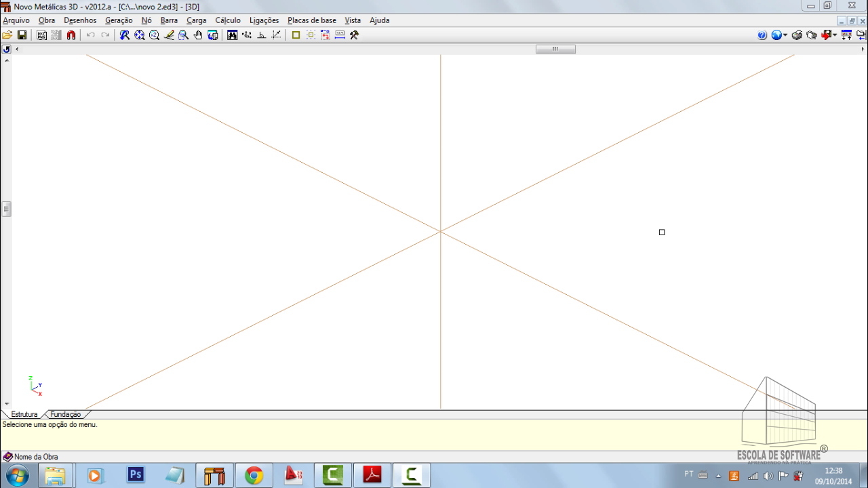868x488 pixels.
Task: Click the horizontal scrollbar thumb at top
Action: pos(555,49)
